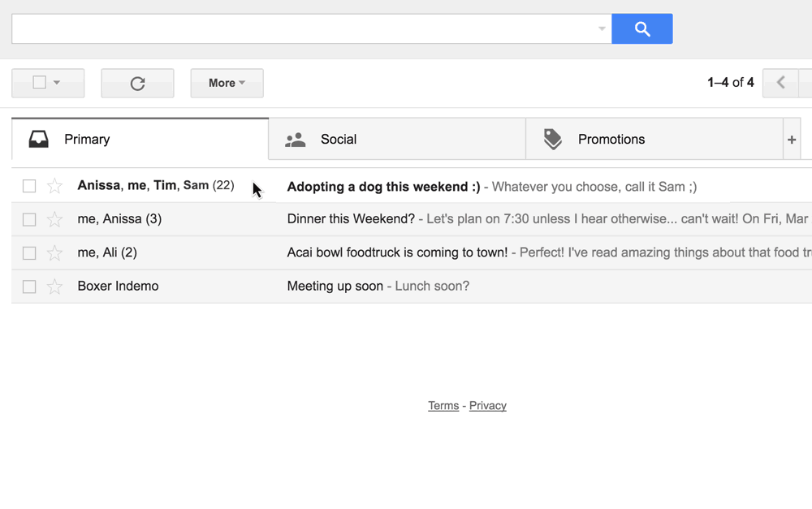Image resolution: width=812 pixels, height=509 pixels.
Task: Open the select-all checkbox dropdown arrow
Action: (x=57, y=83)
